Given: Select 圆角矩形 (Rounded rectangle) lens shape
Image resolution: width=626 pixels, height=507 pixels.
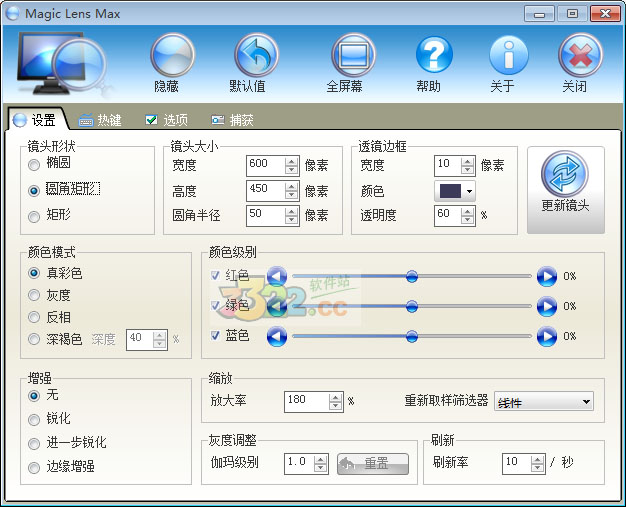Looking at the screenshot, I should 34,190.
